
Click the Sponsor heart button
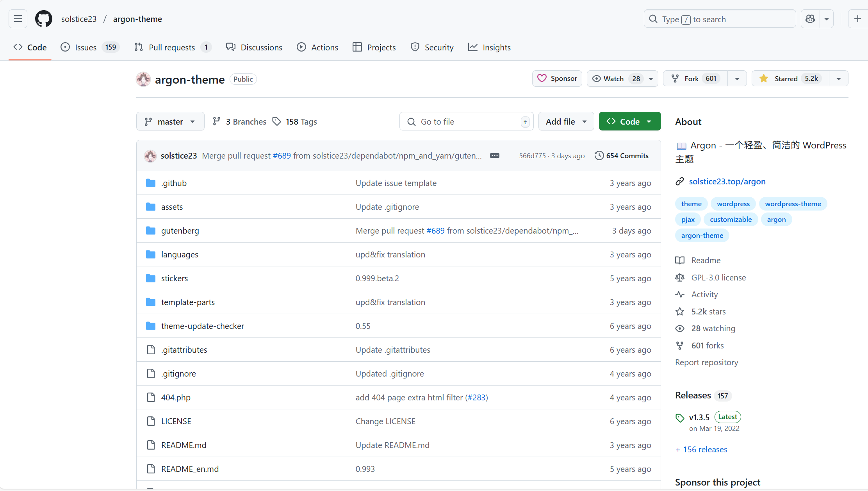click(557, 79)
